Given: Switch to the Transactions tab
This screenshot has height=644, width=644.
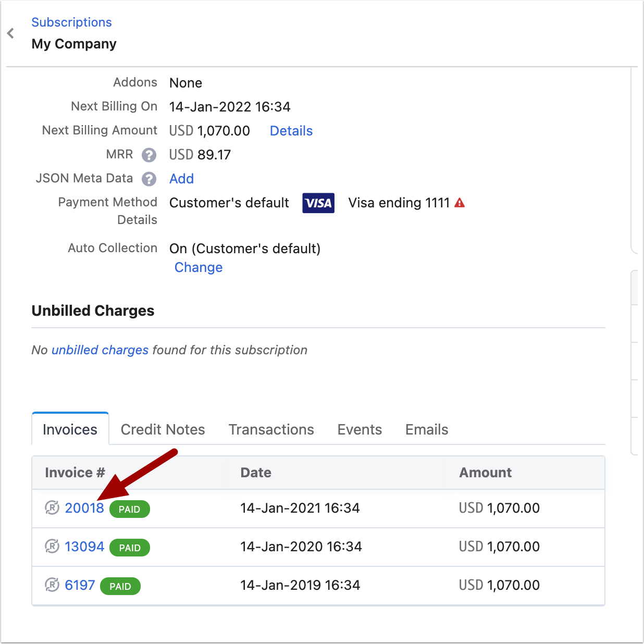Looking at the screenshot, I should point(271,429).
